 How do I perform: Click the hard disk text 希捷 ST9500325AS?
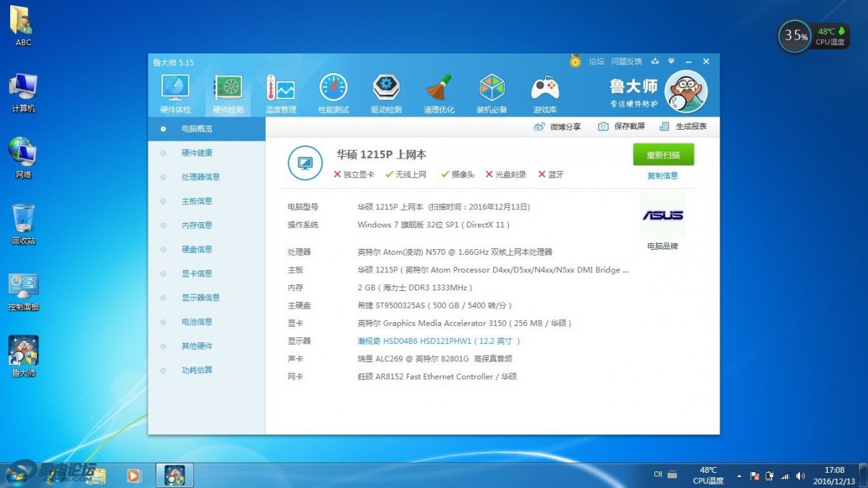coord(434,306)
